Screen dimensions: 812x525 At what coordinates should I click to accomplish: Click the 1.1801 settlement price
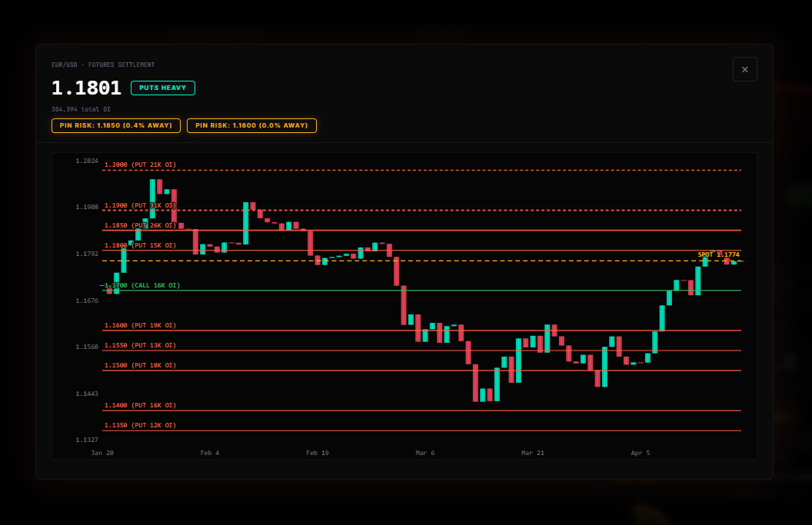(x=86, y=88)
